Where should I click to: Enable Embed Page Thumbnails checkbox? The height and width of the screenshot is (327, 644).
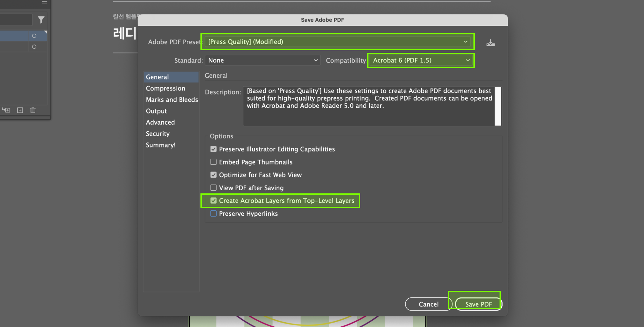pyautogui.click(x=213, y=162)
